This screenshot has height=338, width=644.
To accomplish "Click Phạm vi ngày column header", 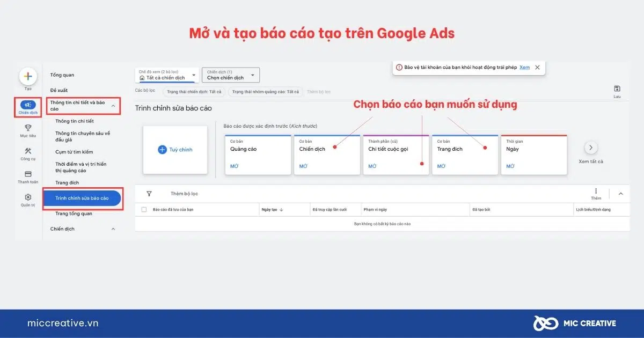I will pyautogui.click(x=375, y=210).
